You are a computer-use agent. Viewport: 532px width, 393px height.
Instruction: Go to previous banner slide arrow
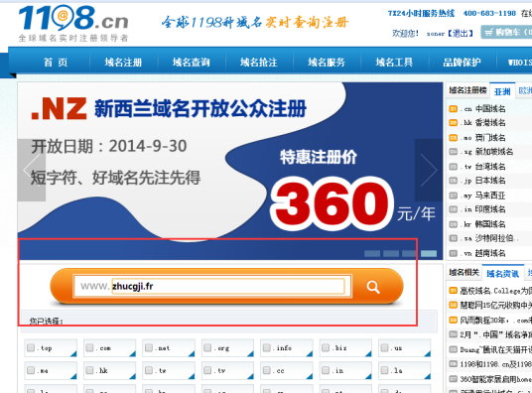tap(32, 170)
